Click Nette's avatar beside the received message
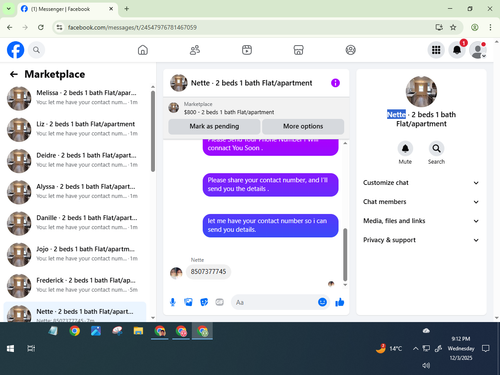The image size is (500, 375). [x=176, y=273]
